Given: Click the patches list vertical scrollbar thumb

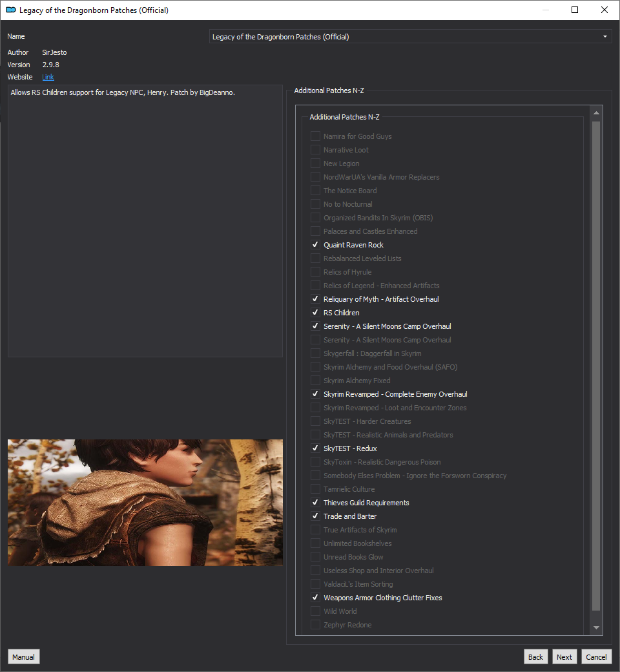Looking at the screenshot, I should tap(596, 366).
